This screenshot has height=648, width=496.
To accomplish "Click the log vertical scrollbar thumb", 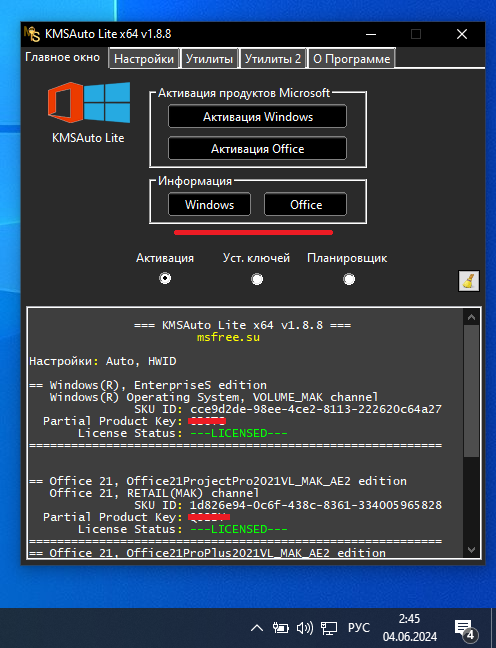I will pyautogui.click(x=471, y=391).
